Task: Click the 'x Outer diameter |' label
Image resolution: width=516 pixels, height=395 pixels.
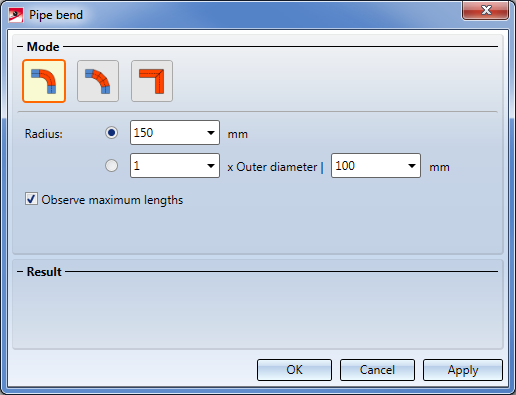Action: (x=275, y=167)
